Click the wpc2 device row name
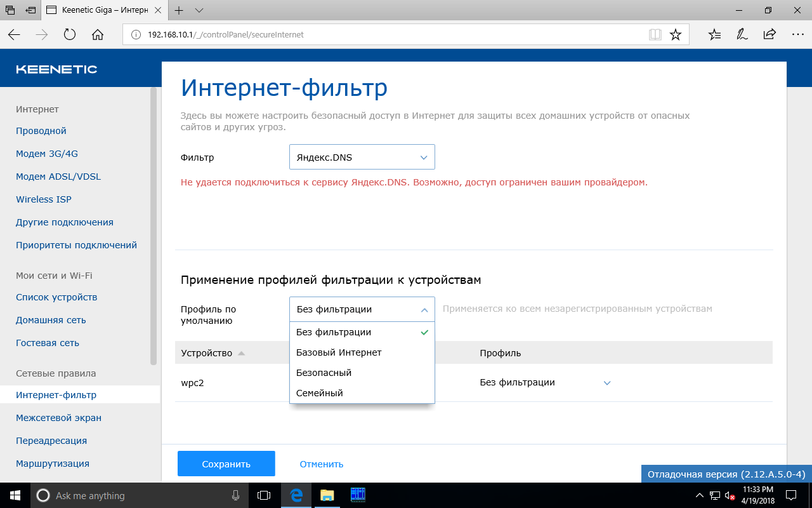The image size is (812, 508). (192, 383)
